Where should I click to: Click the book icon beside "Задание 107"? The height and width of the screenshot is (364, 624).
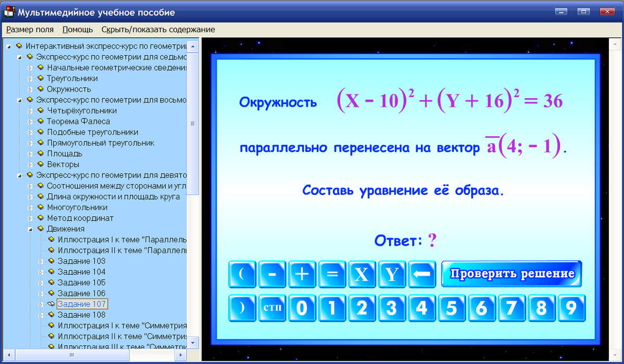52,304
